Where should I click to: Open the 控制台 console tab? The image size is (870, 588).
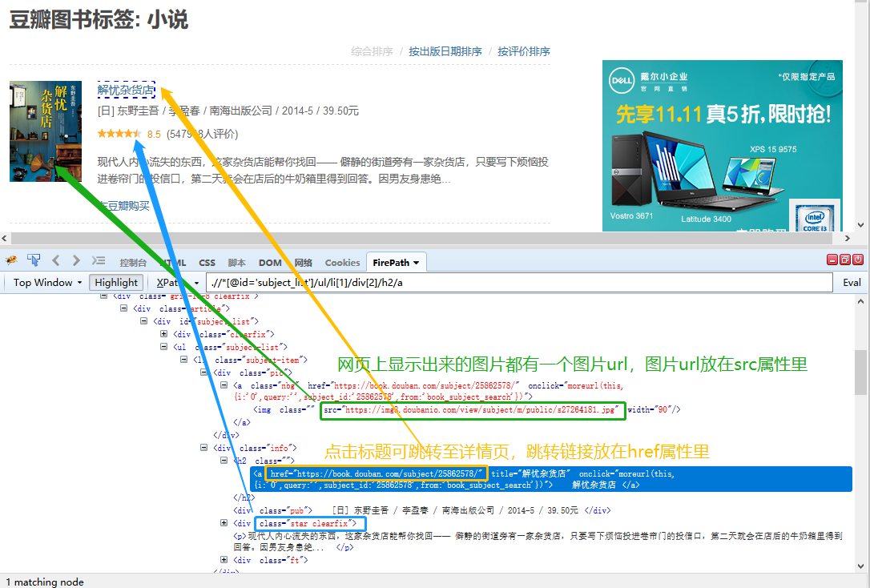tap(133, 263)
